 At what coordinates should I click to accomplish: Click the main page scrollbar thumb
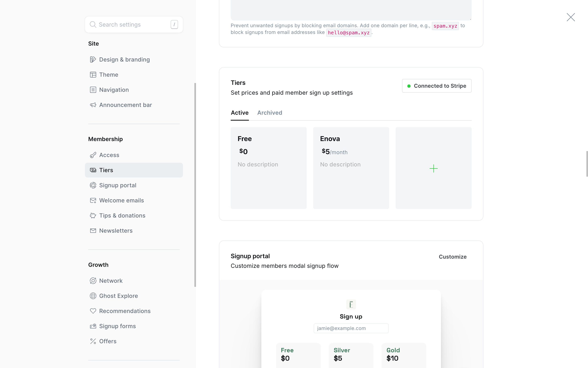[587, 164]
